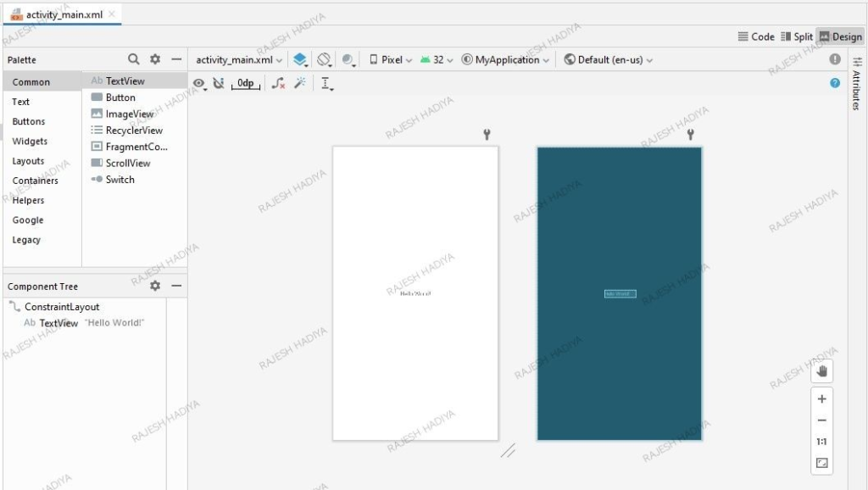Click the zoom in plus button
The image size is (868, 490).
pyautogui.click(x=821, y=398)
